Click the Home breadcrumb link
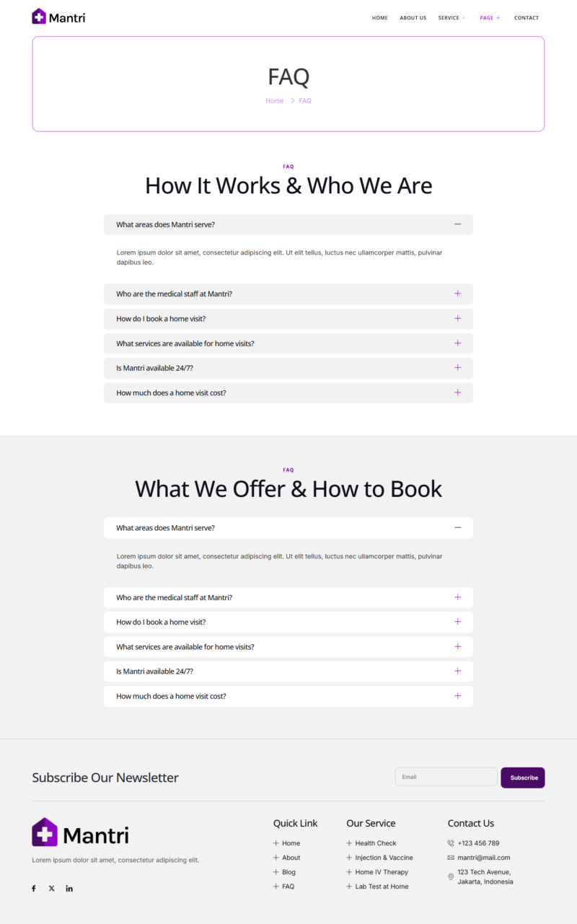This screenshot has height=924, width=577. [x=274, y=101]
